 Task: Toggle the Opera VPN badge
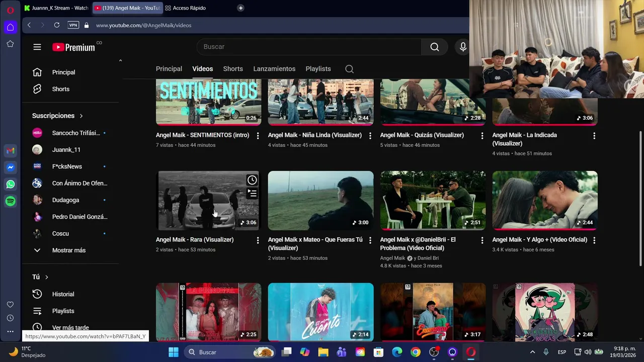(x=73, y=25)
